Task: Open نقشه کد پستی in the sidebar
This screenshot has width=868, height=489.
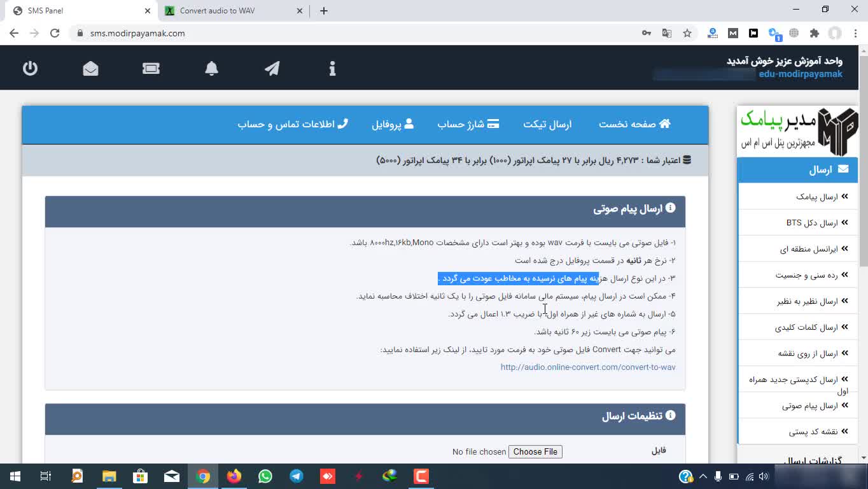Action: pyautogui.click(x=798, y=432)
